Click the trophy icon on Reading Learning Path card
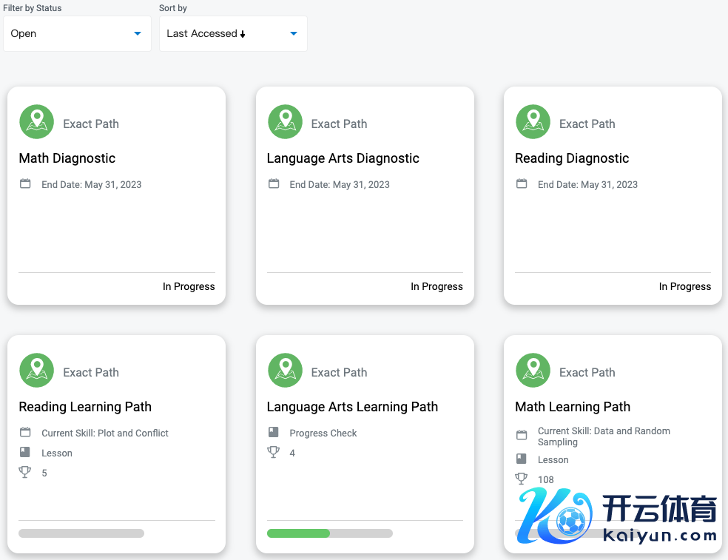This screenshot has height=560, width=728. pos(25,472)
